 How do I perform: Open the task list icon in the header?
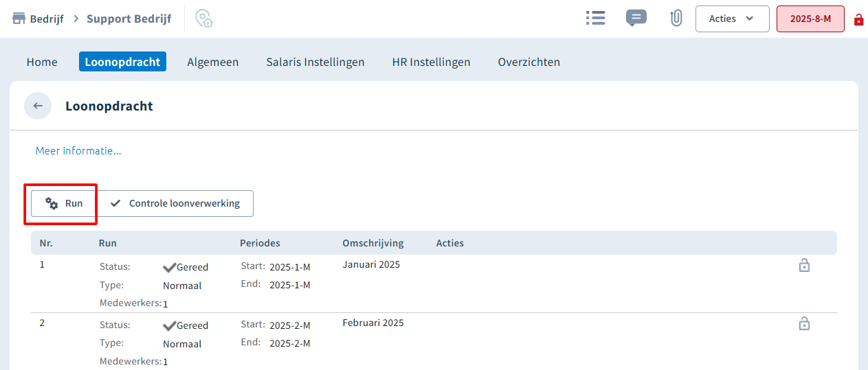click(595, 19)
